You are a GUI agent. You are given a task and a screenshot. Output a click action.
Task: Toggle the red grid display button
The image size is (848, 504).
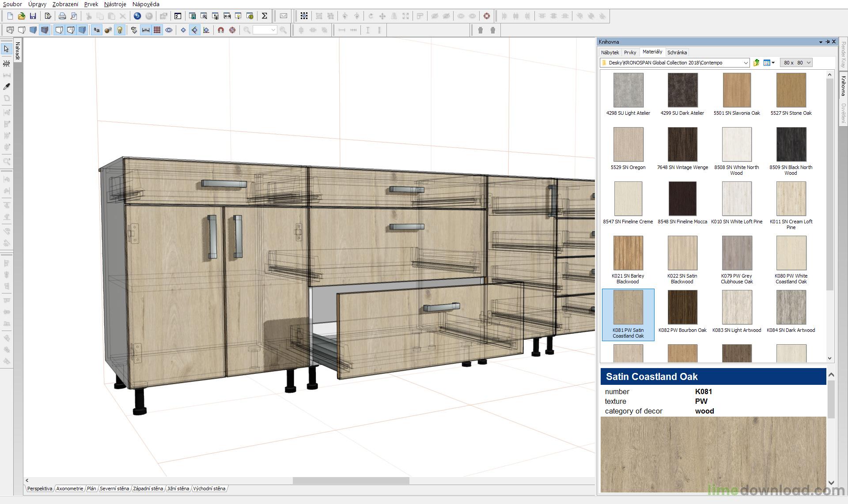tap(157, 30)
